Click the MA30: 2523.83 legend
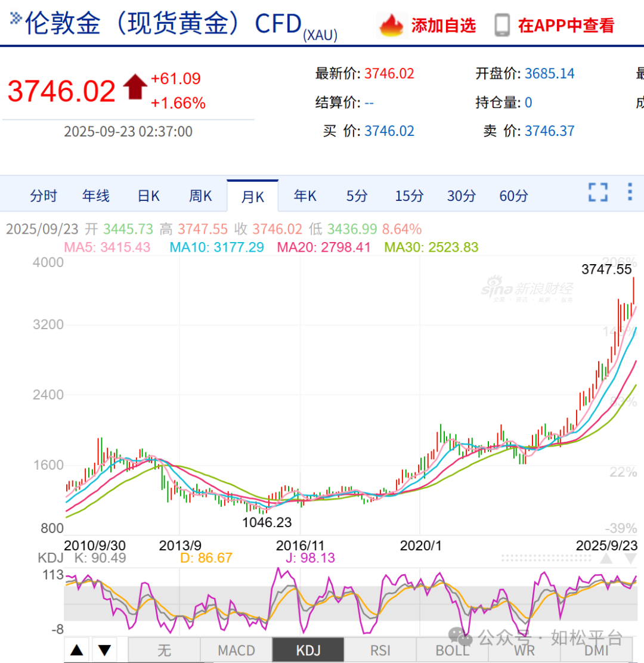The image size is (644, 663). click(431, 247)
